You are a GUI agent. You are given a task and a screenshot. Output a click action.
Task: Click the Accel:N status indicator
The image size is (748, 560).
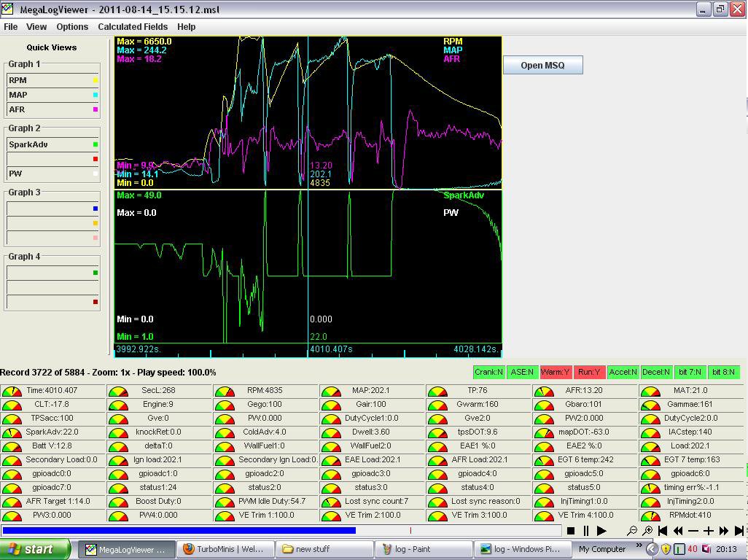pos(623,372)
